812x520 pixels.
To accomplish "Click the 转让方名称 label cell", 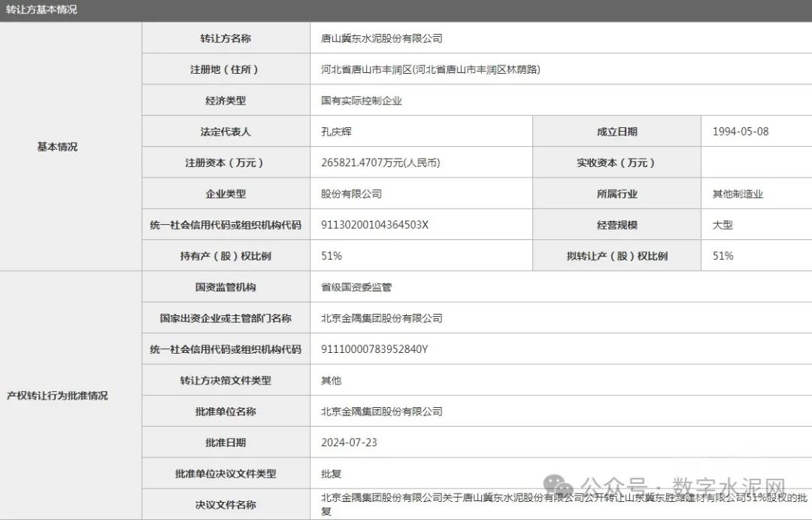I will 226,38.
